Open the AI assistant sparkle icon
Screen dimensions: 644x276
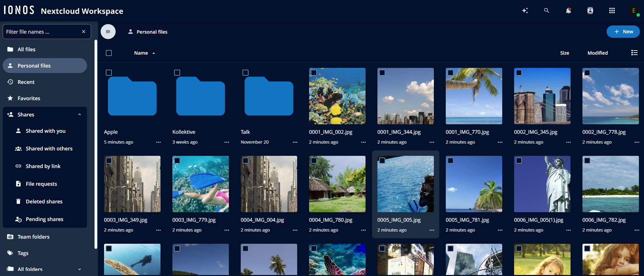(525, 11)
